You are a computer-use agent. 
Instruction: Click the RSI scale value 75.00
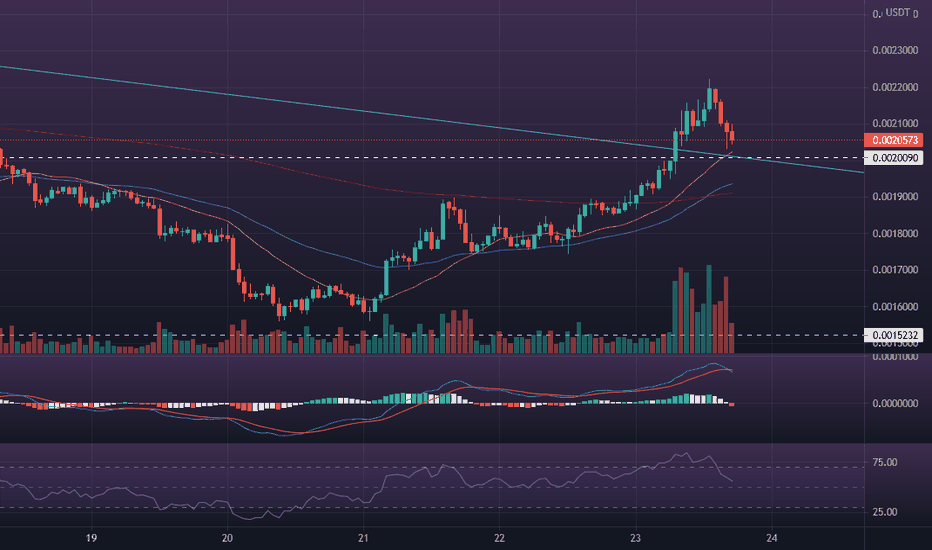(x=885, y=463)
